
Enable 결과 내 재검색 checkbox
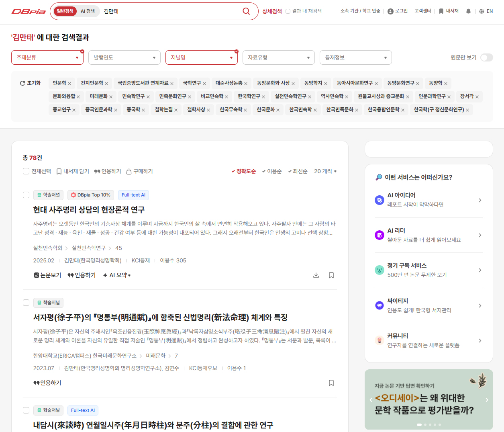pyautogui.click(x=288, y=11)
